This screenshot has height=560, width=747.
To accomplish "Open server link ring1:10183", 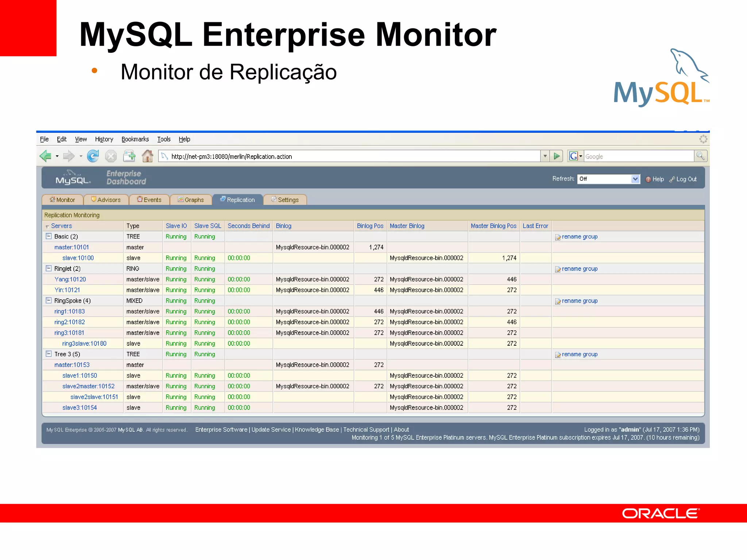I will [x=69, y=311].
